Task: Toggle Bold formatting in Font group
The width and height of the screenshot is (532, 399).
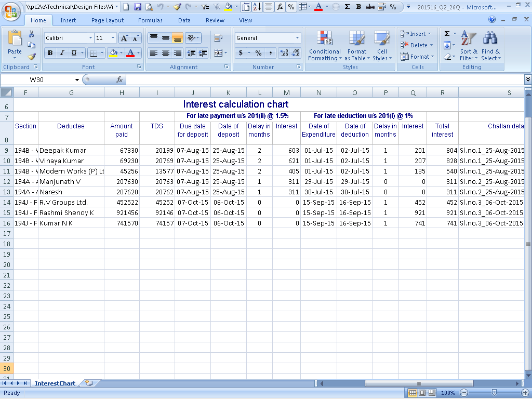Action: click(x=50, y=53)
